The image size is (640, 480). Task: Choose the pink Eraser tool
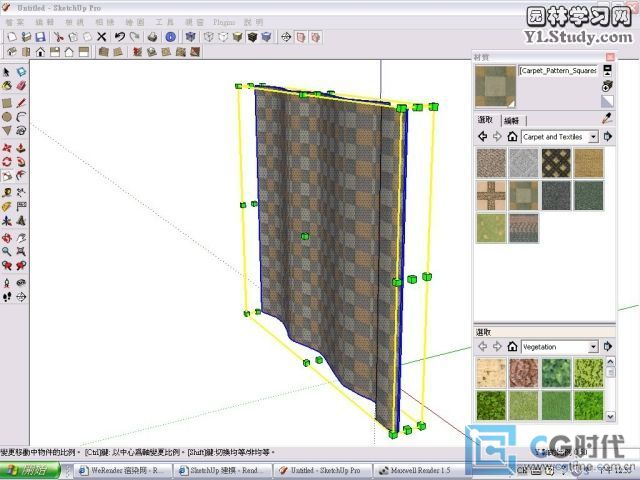21,86
